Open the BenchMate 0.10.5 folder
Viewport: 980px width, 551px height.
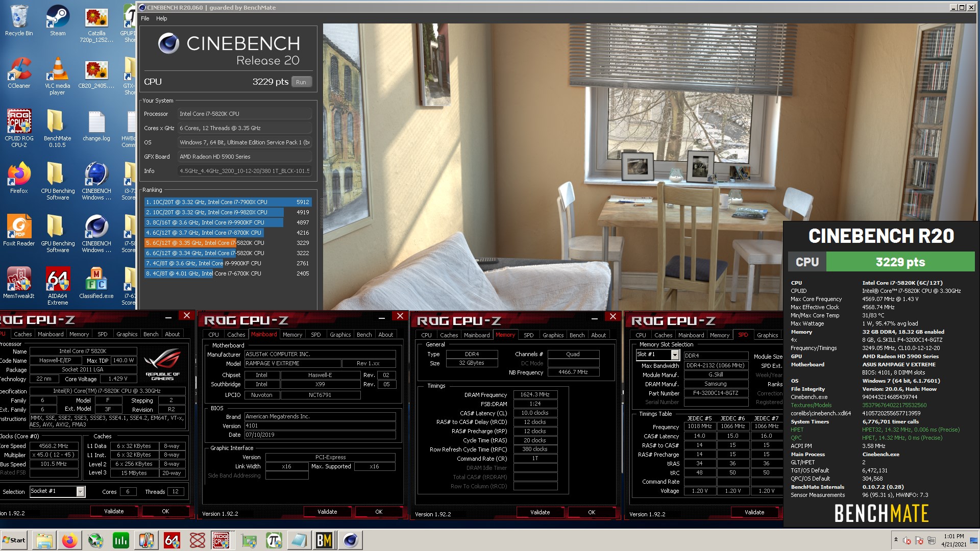coord(58,129)
